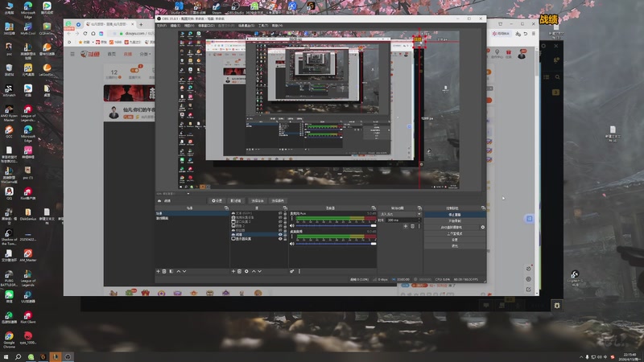Start virtual camera from Controls panel
This screenshot has width=644, height=362.
(x=452, y=228)
